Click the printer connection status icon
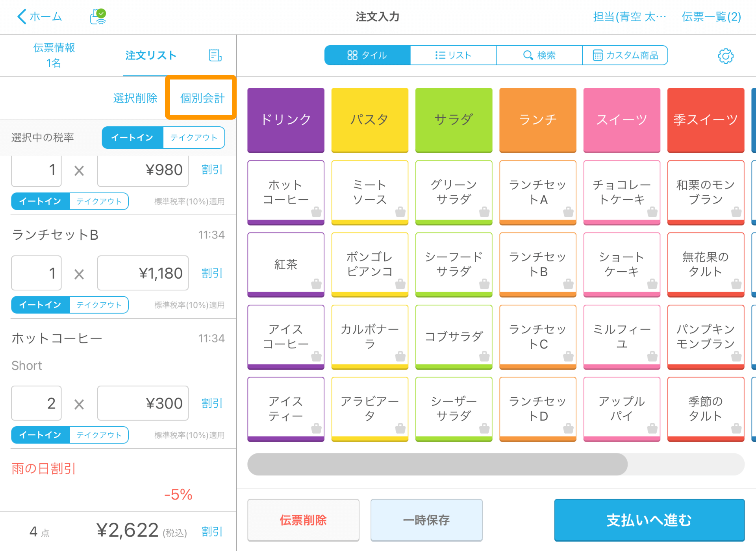 pos(98,17)
